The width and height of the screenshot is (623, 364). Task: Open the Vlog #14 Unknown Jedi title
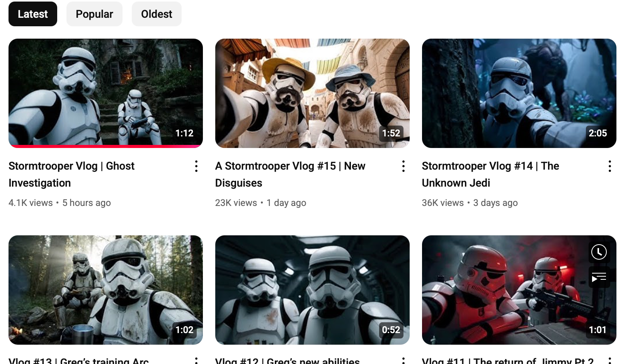click(x=490, y=174)
